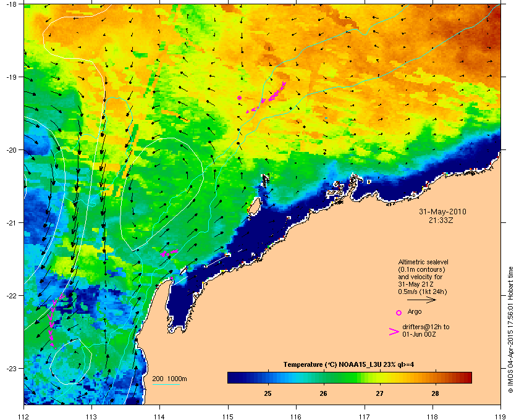Click the '01-Jun 00Z' legend text
Viewport: 519px width, 420px height.
click(419, 334)
